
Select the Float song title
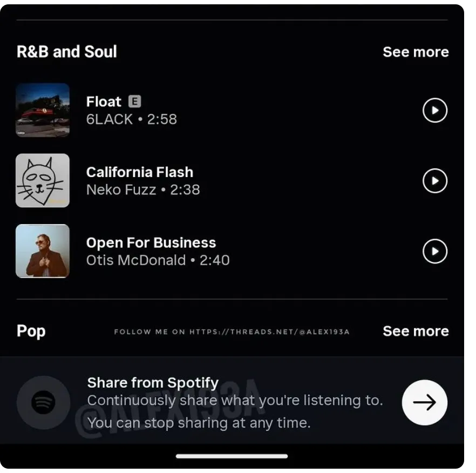104,102
